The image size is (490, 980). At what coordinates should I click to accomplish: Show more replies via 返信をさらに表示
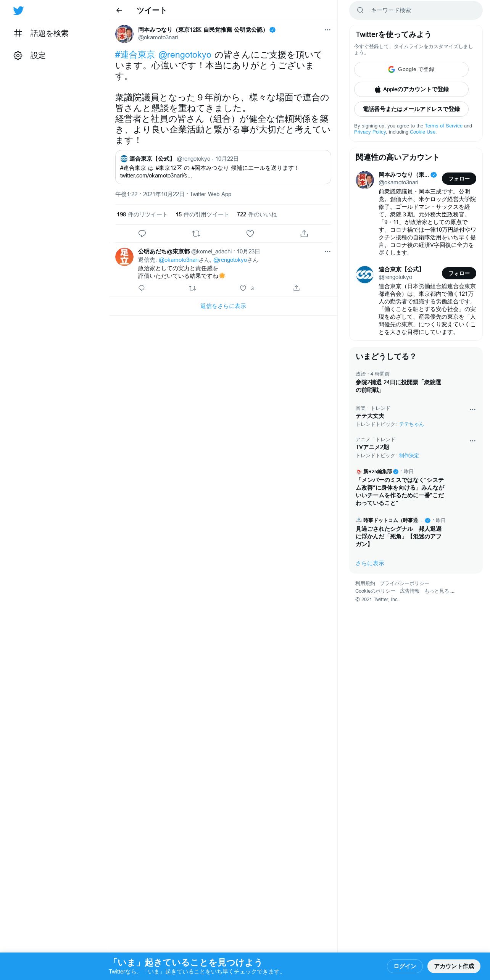coord(223,306)
